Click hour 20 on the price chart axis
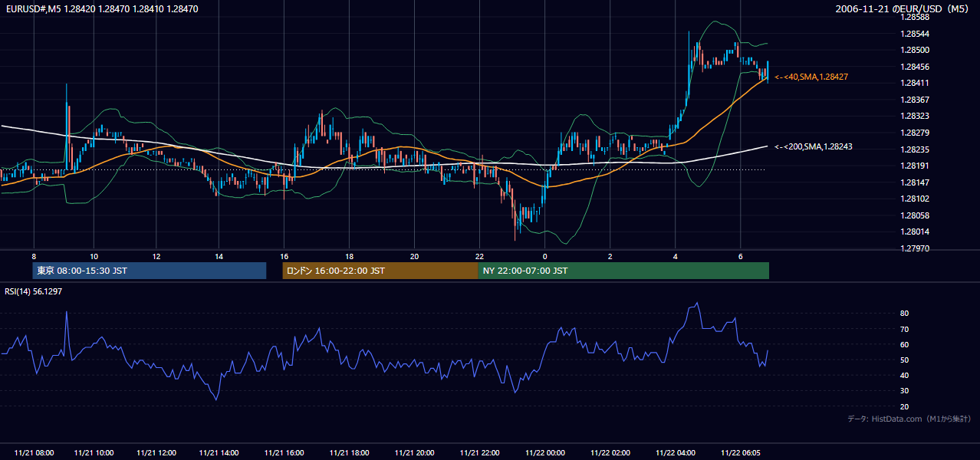Viewport: 980px width, 460px height. (x=414, y=256)
